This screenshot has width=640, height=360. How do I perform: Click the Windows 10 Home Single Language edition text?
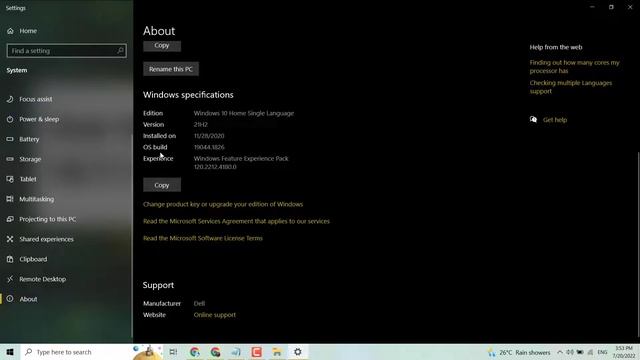244,113
